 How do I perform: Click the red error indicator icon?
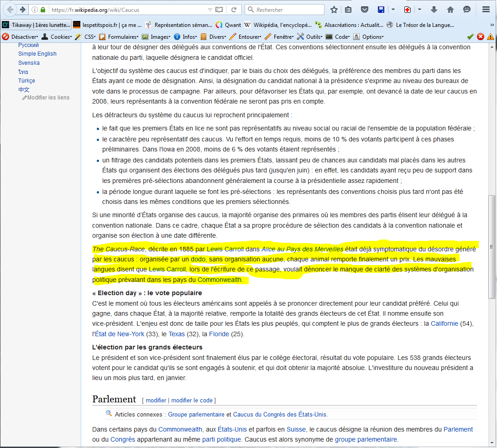point(480,36)
